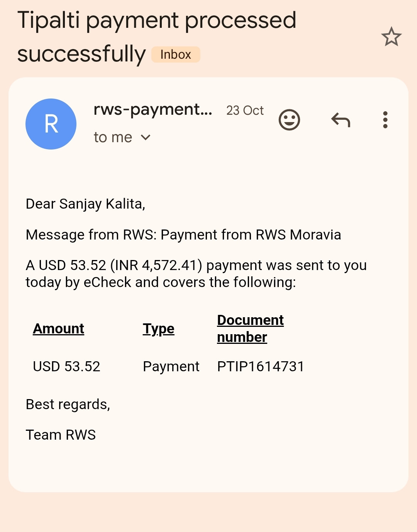Add an emoji reaction to the email

click(289, 120)
